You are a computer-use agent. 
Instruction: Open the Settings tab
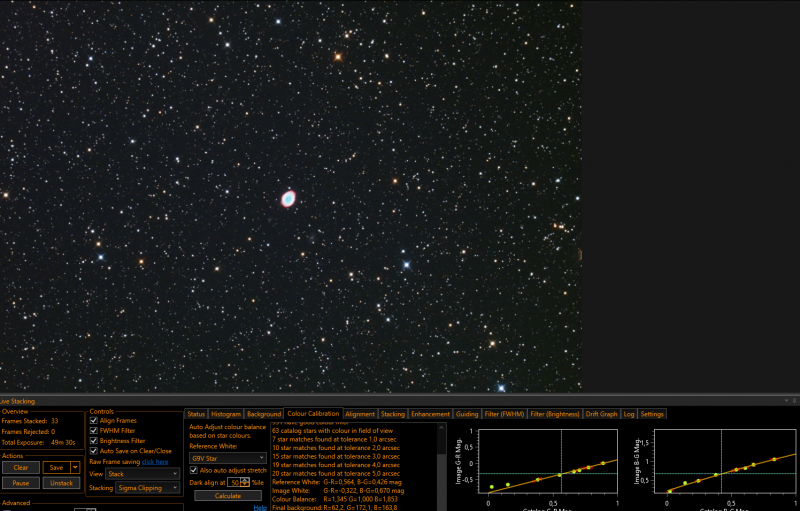(652, 414)
